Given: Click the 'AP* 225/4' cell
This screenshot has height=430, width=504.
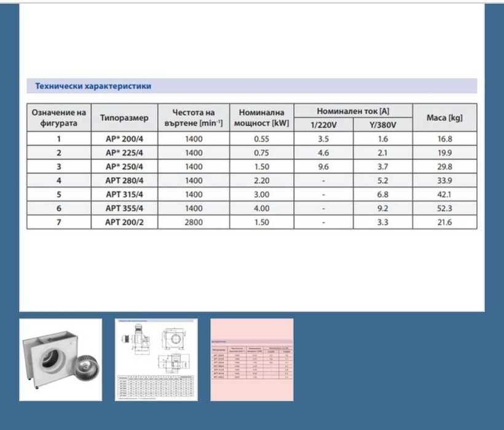Looking at the screenshot, I should click(x=124, y=153).
